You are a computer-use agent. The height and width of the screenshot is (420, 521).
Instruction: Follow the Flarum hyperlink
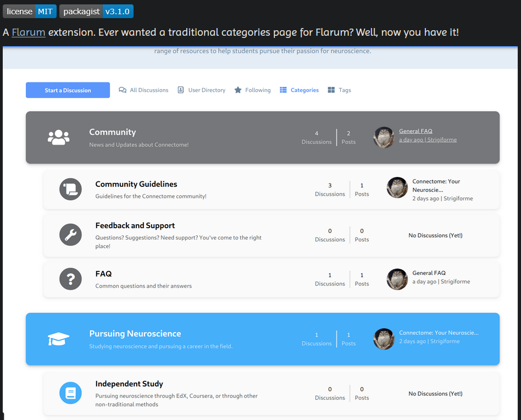(29, 32)
